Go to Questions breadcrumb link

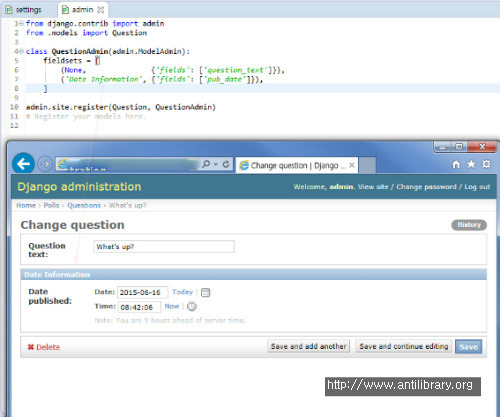pyautogui.click(x=84, y=205)
